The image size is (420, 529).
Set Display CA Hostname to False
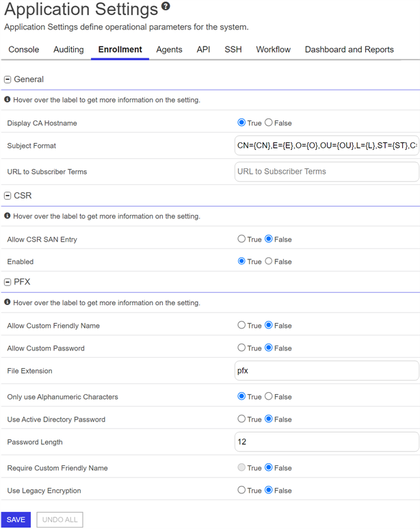(x=269, y=122)
